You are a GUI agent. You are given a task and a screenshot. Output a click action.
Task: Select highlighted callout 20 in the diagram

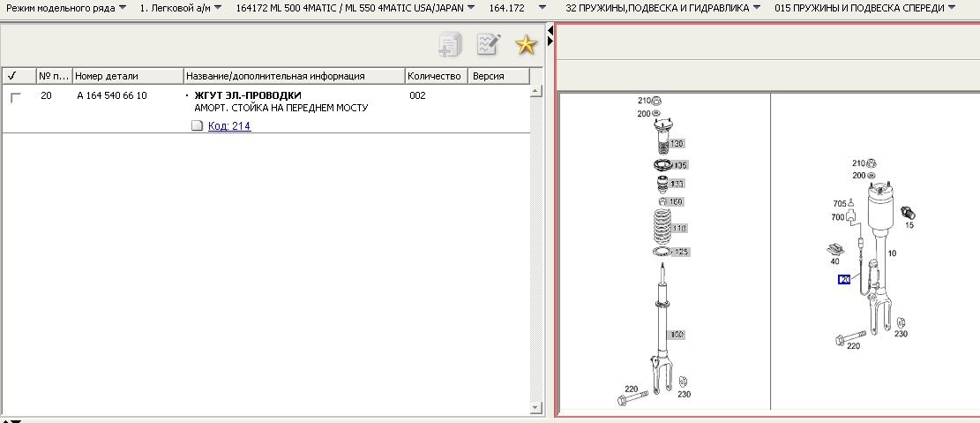pos(844,280)
